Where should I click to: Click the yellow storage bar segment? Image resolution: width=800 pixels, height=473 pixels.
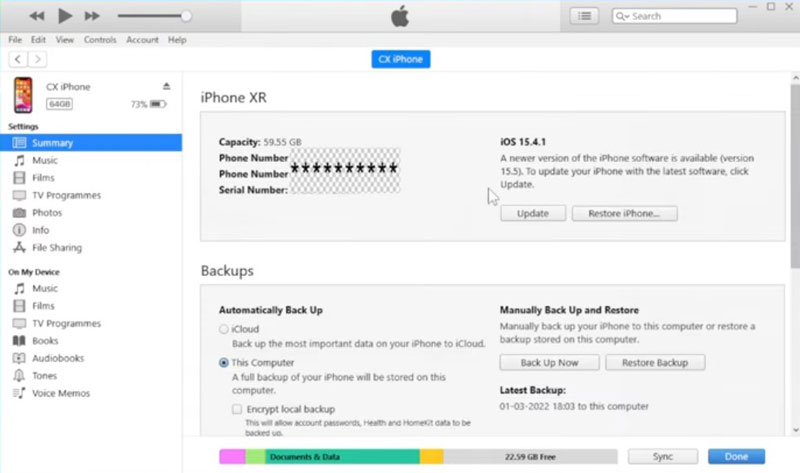(432, 457)
